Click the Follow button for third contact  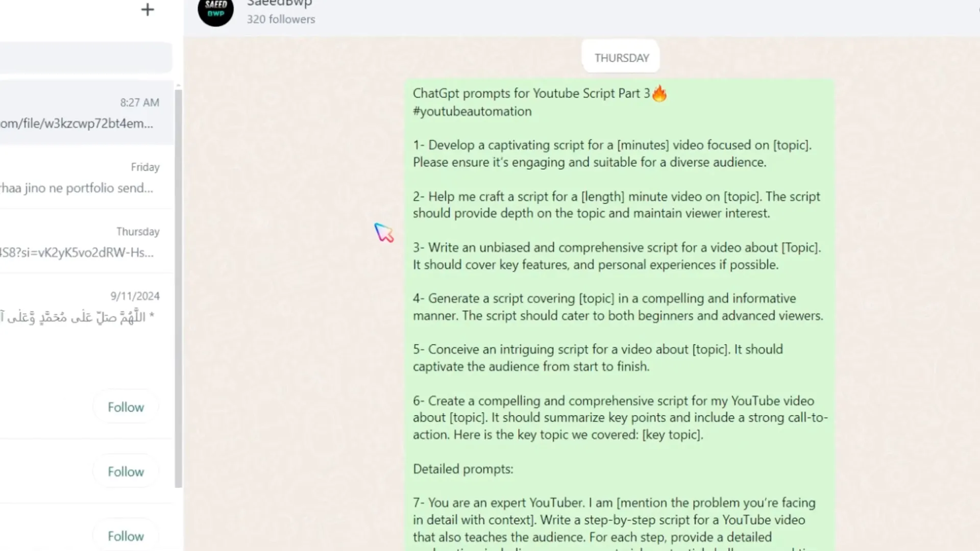tap(125, 536)
